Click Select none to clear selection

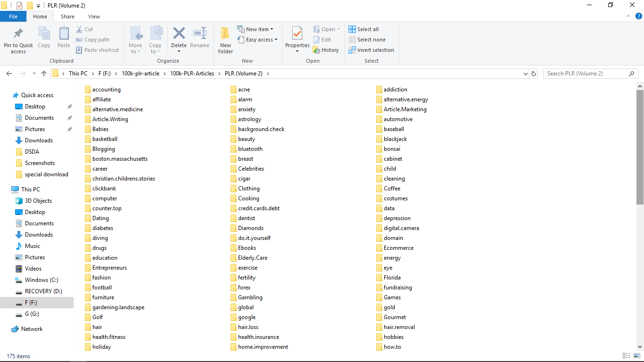(x=367, y=40)
